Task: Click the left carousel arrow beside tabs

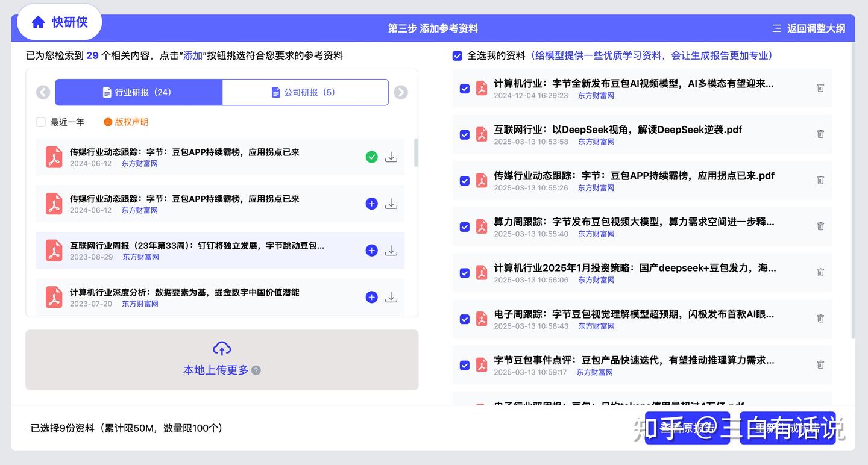Action: click(x=43, y=92)
